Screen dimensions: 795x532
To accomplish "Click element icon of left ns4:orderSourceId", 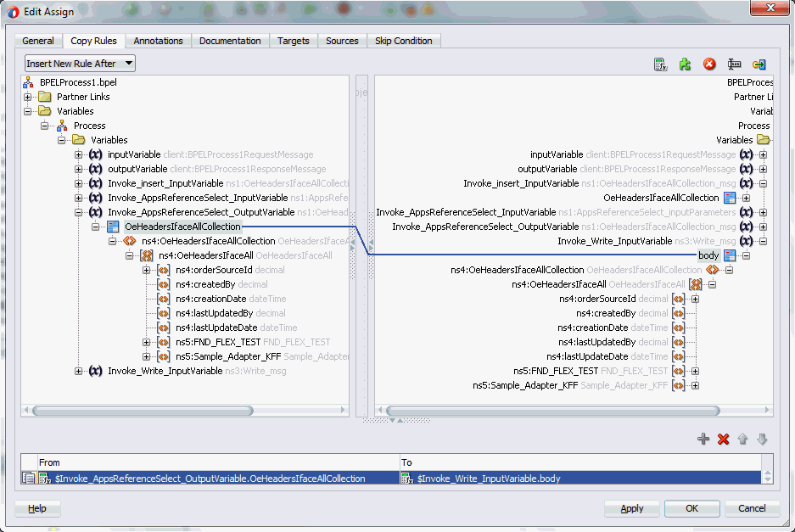I will pyautogui.click(x=163, y=270).
